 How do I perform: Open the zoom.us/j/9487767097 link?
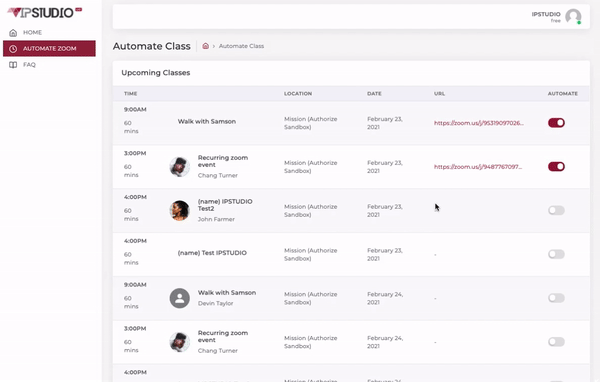(x=478, y=167)
